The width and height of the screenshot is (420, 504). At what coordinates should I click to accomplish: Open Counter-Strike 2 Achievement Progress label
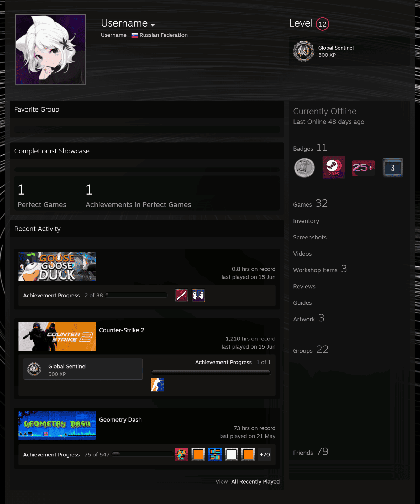(223, 362)
